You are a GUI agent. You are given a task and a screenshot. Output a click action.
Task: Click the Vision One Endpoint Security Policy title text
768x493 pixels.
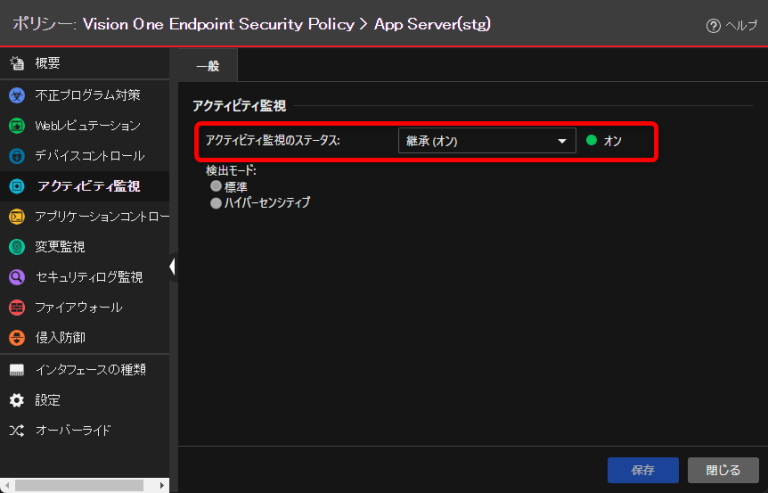[x=218, y=24]
